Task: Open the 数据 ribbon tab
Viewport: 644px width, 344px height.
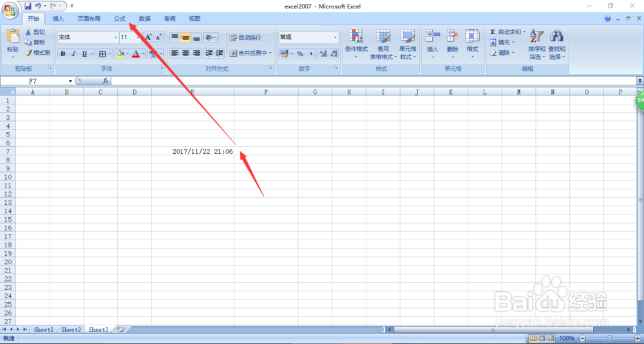Action: pyautogui.click(x=144, y=19)
